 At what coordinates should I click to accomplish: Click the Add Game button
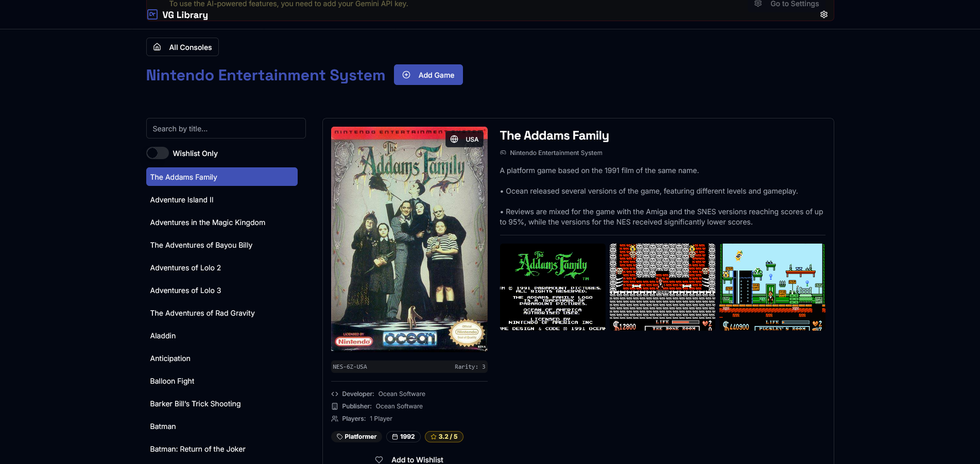coord(428,75)
